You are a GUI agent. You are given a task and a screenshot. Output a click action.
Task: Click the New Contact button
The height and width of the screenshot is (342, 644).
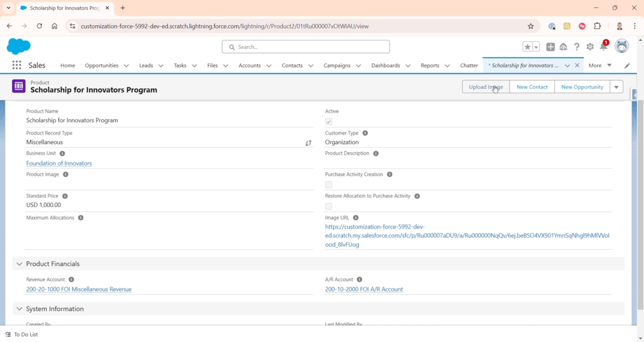coord(532,87)
